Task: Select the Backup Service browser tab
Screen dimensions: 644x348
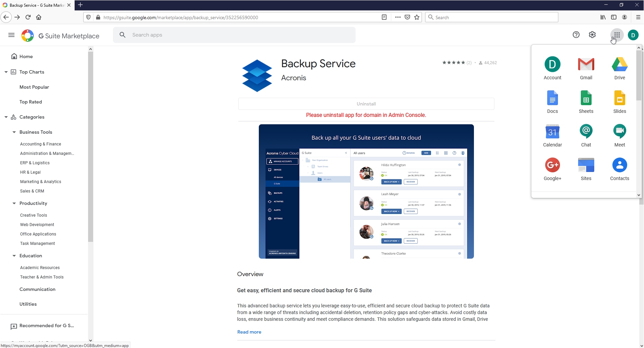Action: [37, 5]
